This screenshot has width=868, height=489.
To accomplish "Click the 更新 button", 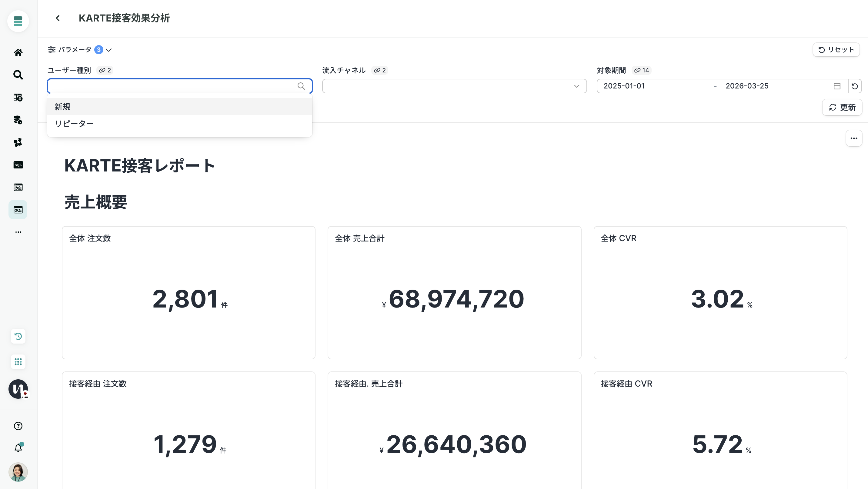I will (842, 108).
